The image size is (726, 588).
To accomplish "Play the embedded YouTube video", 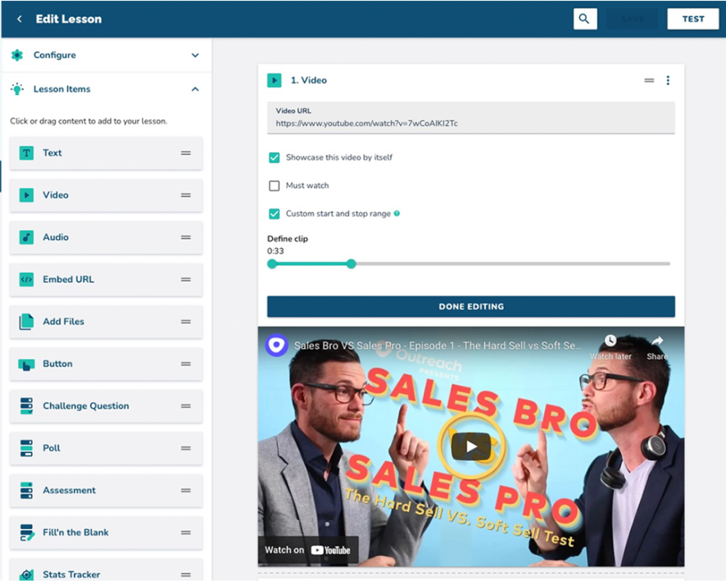I will (x=471, y=446).
